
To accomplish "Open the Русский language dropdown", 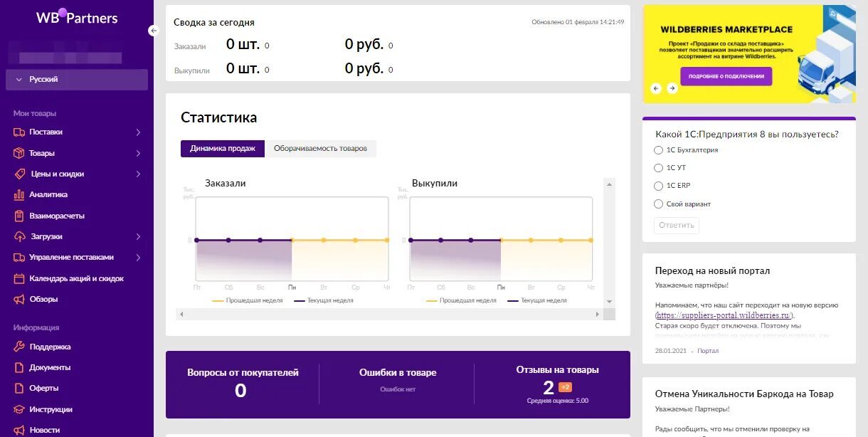I will [x=77, y=80].
